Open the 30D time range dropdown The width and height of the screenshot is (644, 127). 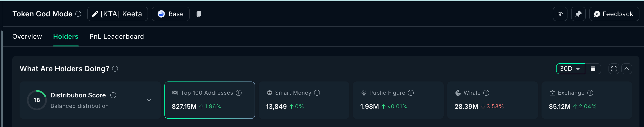[x=570, y=69]
